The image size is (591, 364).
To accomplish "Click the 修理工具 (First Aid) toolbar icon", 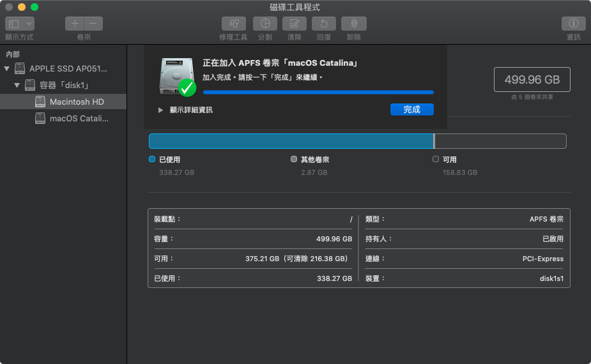I will tap(233, 24).
